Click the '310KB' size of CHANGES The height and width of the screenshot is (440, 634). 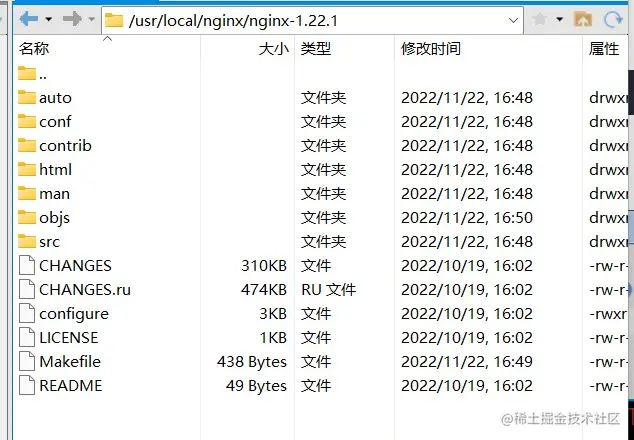[264, 266]
